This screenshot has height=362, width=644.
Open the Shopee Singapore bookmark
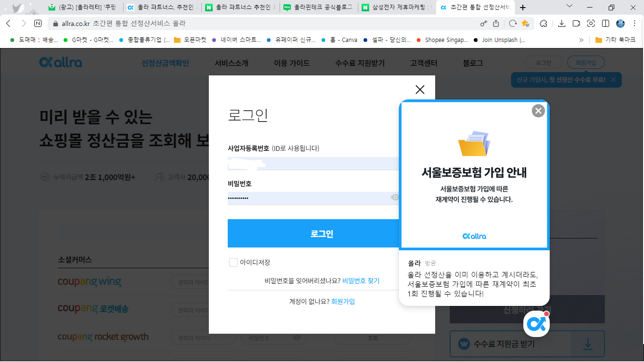tap(442, 40)
